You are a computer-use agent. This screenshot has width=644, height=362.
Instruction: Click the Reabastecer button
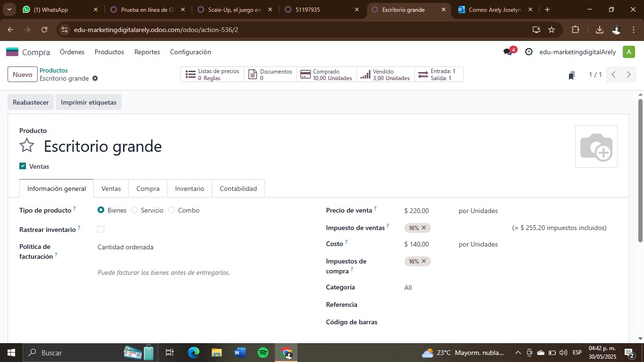coord(31,102)
